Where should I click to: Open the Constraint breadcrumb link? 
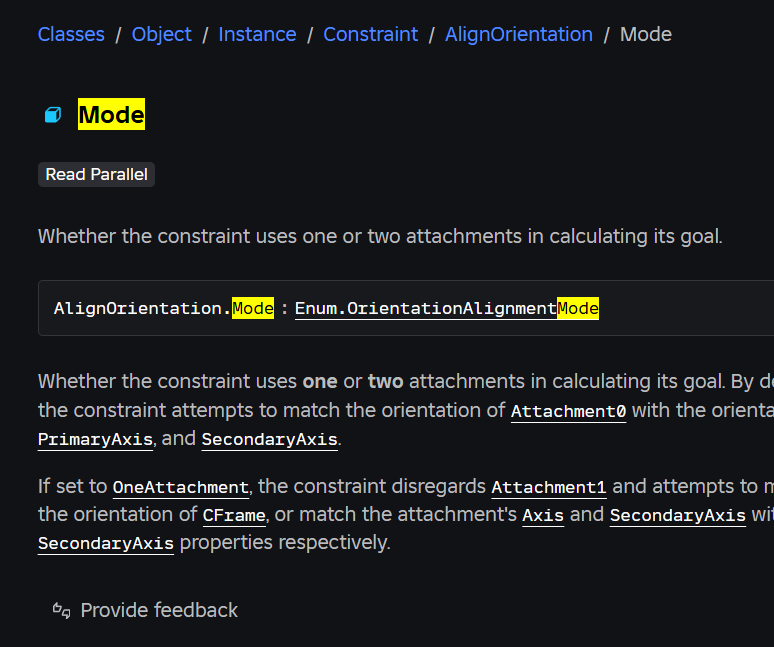pos(370,35)
